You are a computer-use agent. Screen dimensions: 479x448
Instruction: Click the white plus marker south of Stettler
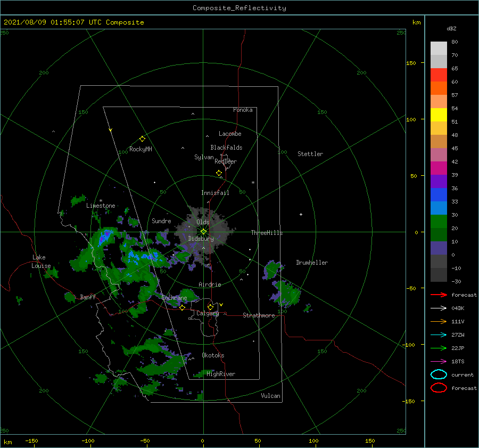tap(301, 214)
